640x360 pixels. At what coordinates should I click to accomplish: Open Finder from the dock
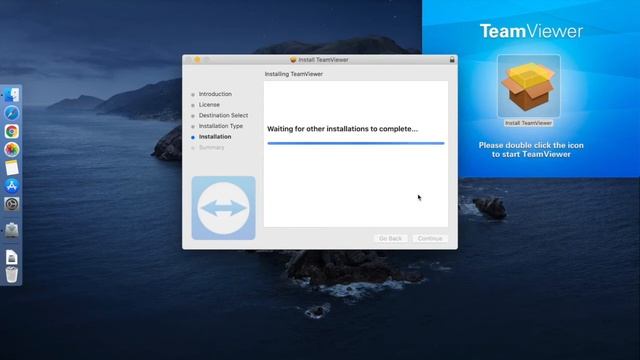point(12,95)
